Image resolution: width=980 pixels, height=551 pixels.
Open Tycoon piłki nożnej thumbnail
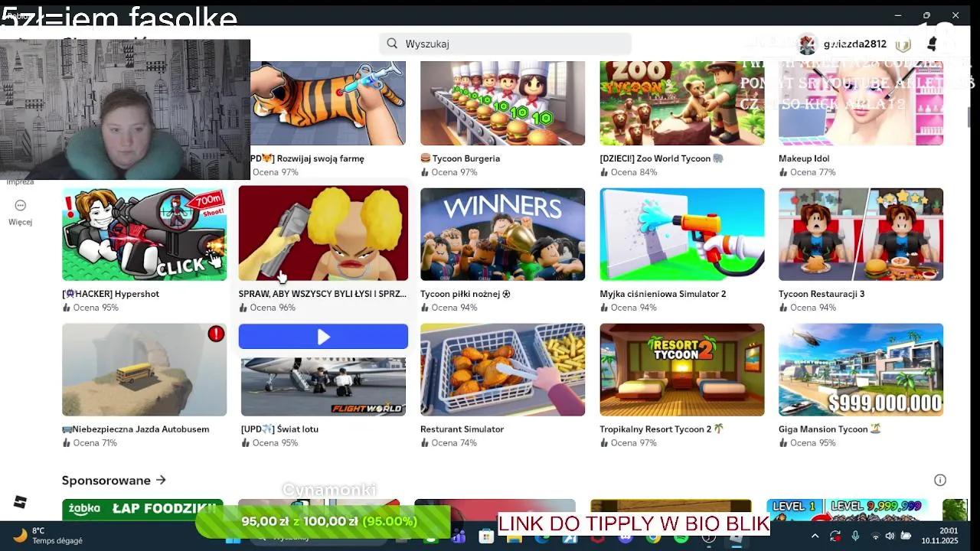tap(502, 234)
